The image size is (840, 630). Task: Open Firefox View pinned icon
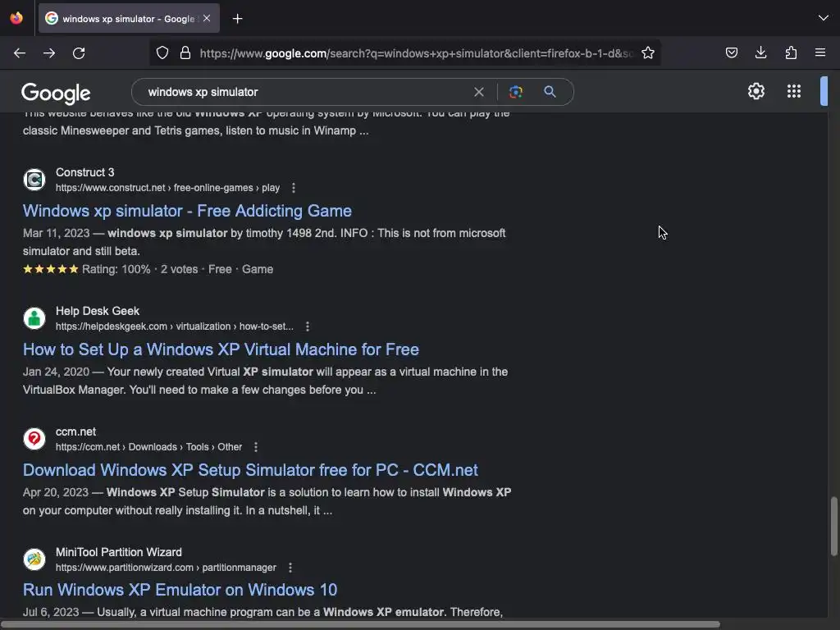16,18
